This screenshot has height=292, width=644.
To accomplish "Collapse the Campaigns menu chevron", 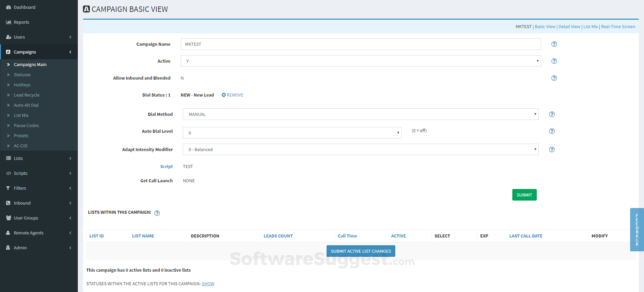I will 70,52.
